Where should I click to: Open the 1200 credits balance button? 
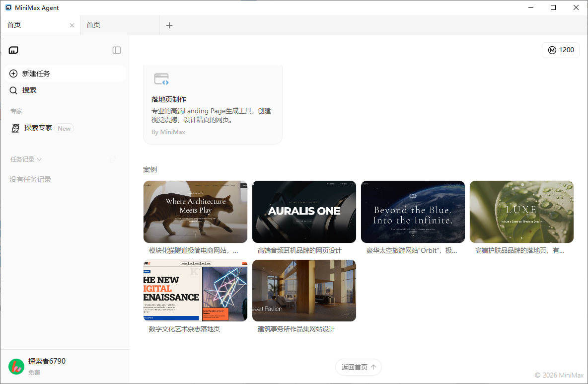pyautogui.click(x=561, y=50)
